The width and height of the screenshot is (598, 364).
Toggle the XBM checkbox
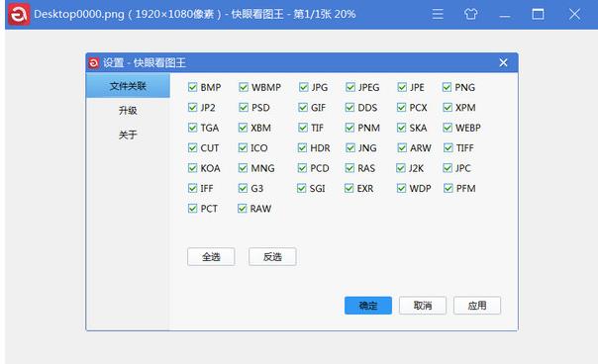243,128
